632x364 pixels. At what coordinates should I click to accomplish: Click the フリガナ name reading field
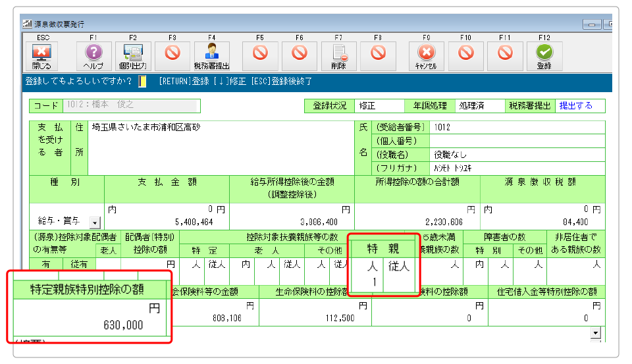click(x=517, y=168)
